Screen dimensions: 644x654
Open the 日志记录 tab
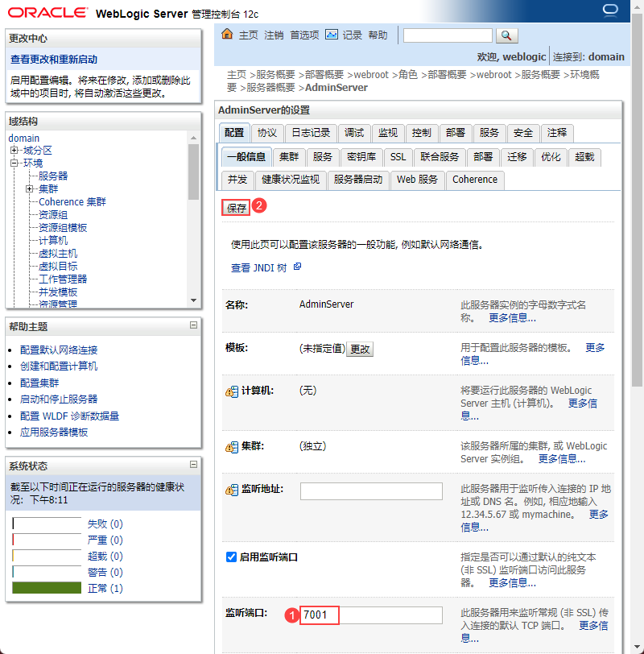click(x=311, y=133)
